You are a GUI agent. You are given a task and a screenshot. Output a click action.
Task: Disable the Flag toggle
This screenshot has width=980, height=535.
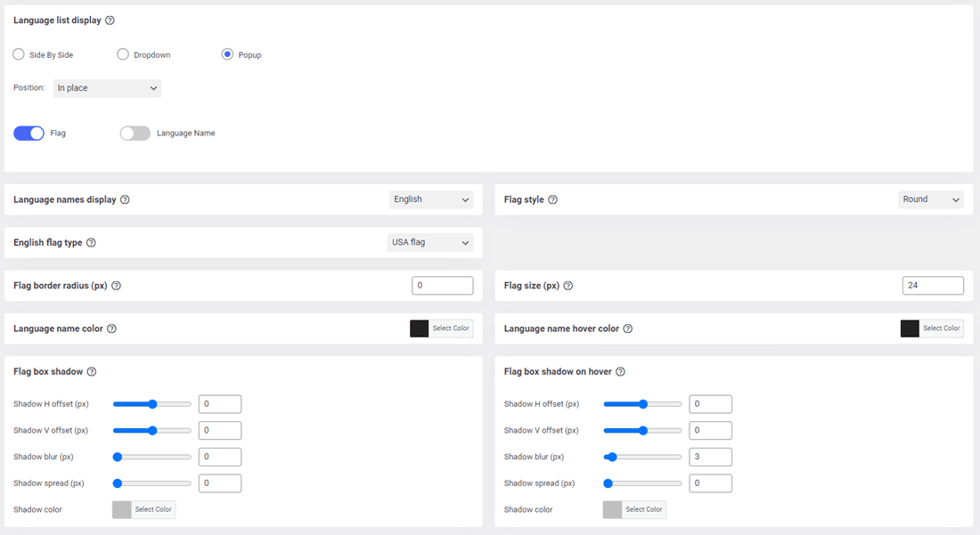pyautogui.click(x=28, y=133)
